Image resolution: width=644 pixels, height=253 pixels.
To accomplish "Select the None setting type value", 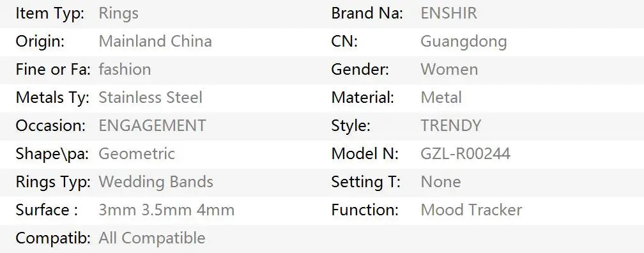I will pos(440,182).
